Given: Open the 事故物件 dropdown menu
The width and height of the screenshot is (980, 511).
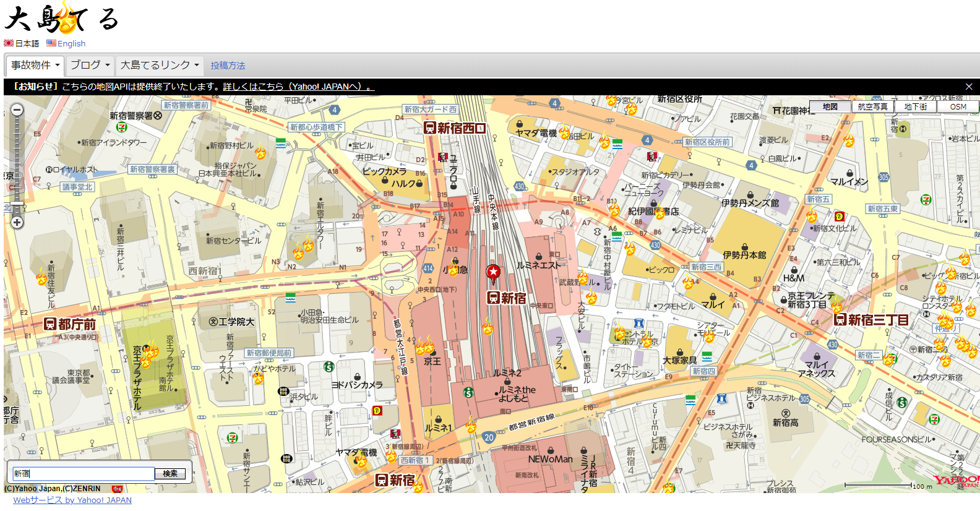Looking at the screenshot, I should [35, 65].
